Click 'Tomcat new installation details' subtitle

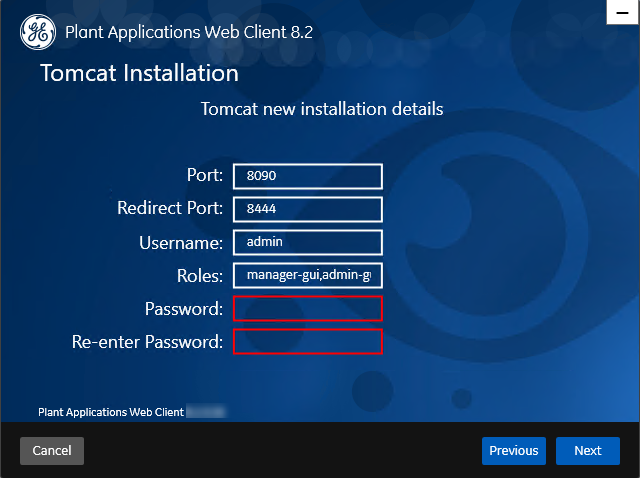[322, 109]
